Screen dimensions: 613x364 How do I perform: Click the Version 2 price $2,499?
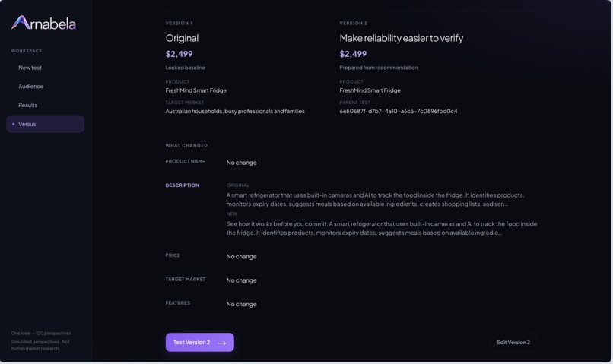click(353, 54)
